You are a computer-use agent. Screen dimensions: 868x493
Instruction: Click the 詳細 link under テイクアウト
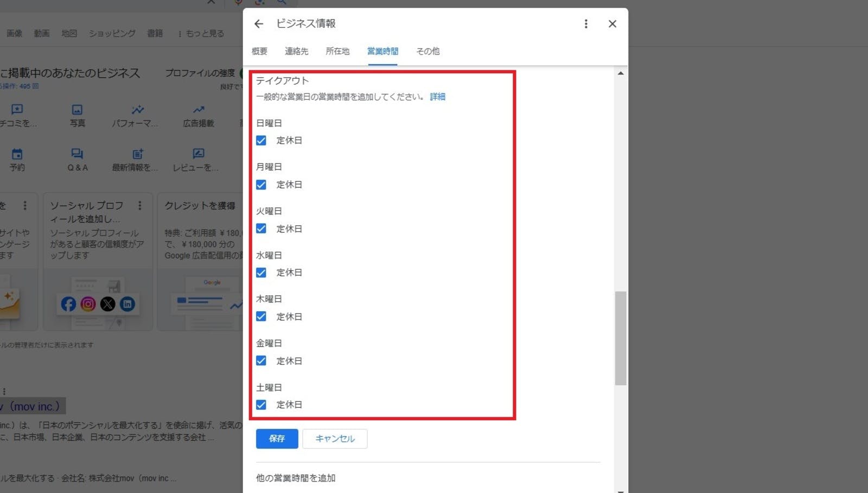pyautogui.click(x=437, y=97)
